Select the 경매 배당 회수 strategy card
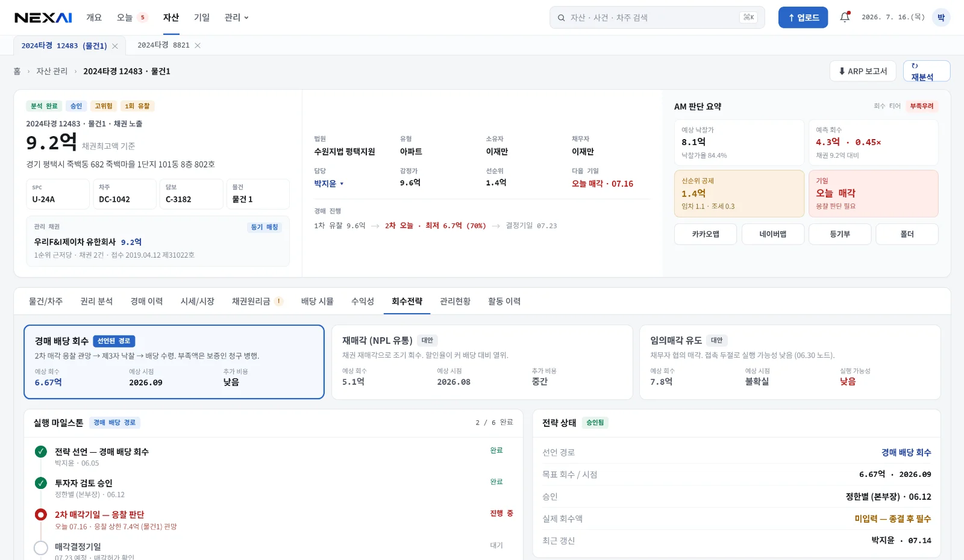Screen dimensions: 964x560 coord(174,362)
